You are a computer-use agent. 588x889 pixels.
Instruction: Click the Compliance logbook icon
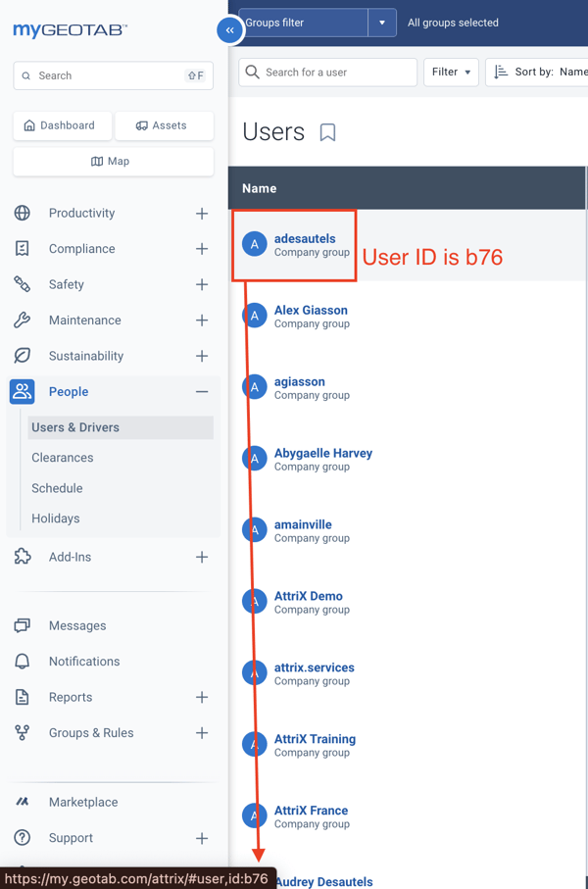click(x=23, y=248)
